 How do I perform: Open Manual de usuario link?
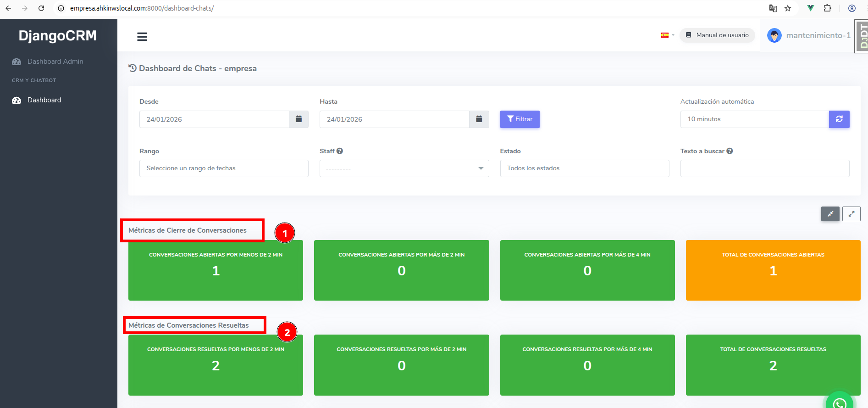point(717,35)
